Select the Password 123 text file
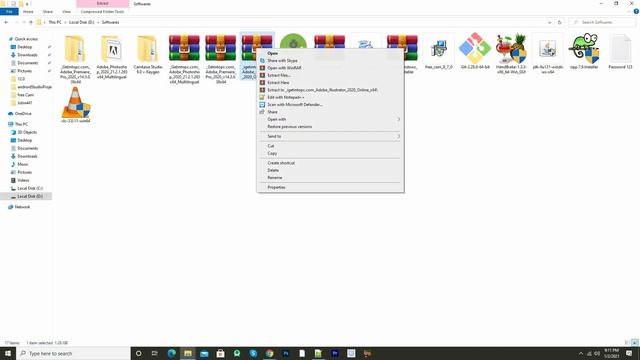 tap(620, 48)
